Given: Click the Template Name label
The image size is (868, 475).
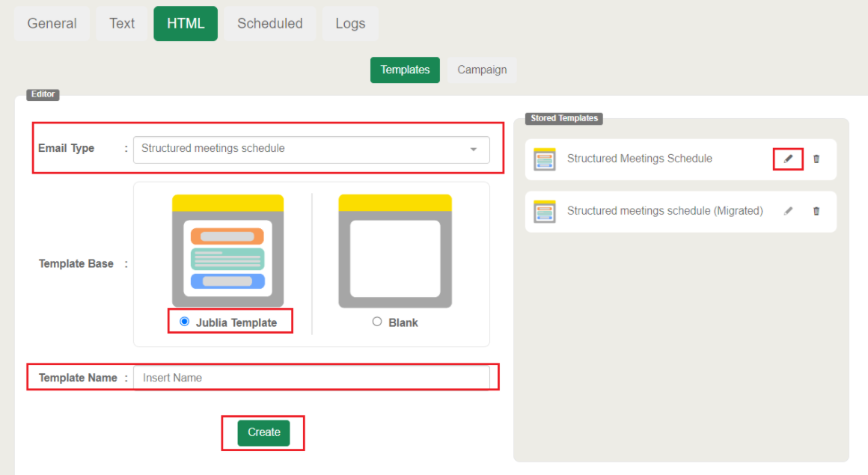Looking at the screenshot, I should pyautogui.click(x=78, y=378).
